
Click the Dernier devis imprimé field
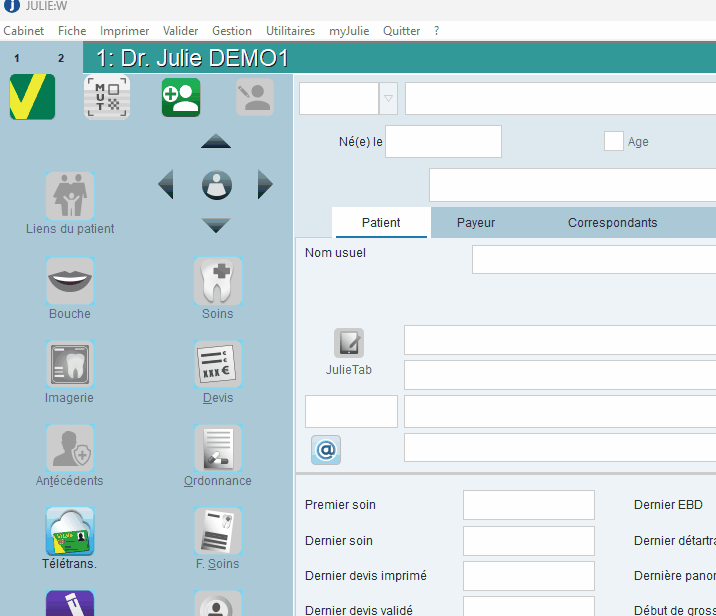529,576
